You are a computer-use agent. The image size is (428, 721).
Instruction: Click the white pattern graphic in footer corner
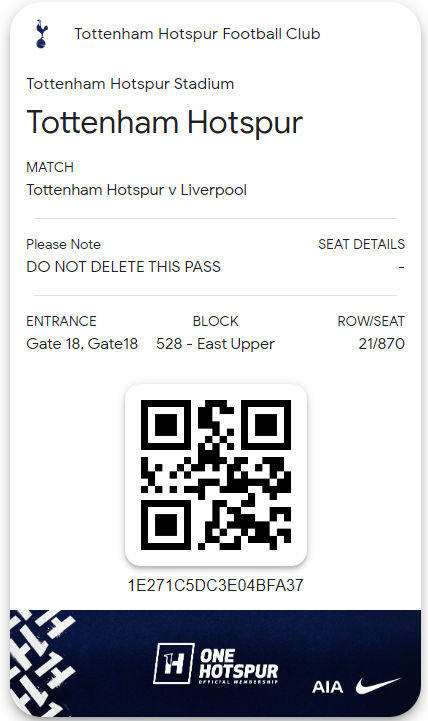(42, 663)
